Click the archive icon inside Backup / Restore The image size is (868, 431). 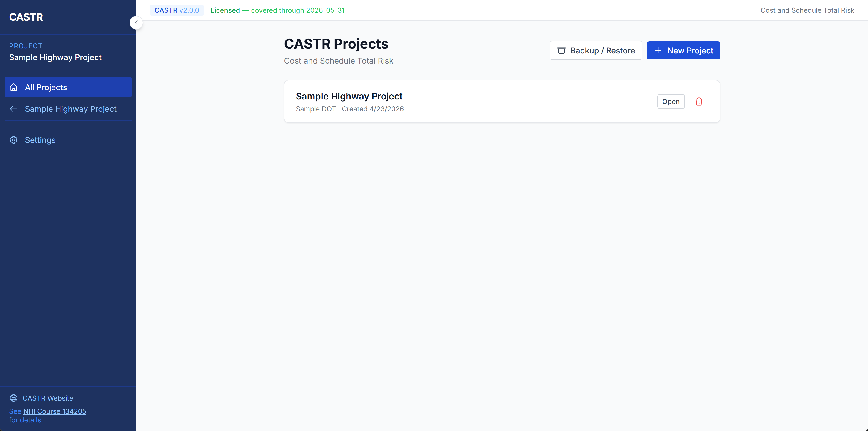pyautogui.click(x=561, y=50)
